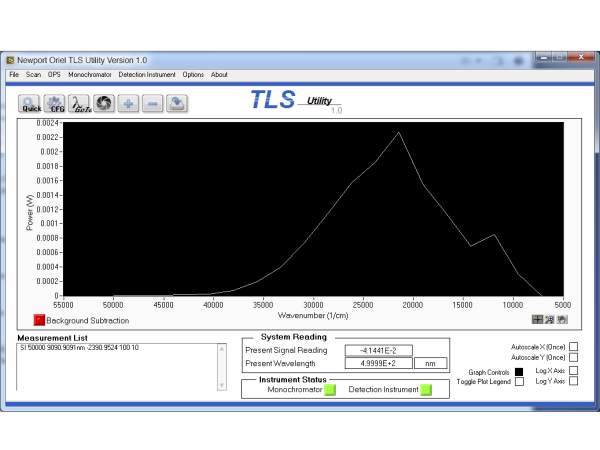Select the graph pan hand tool

pyautogui.click(x=562, y=320)
